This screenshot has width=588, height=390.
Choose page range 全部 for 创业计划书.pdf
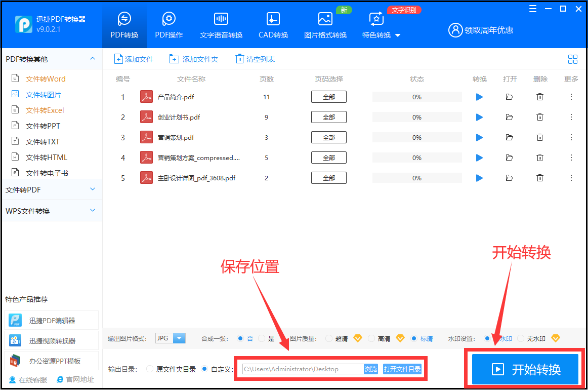click(x=329, y=117)
